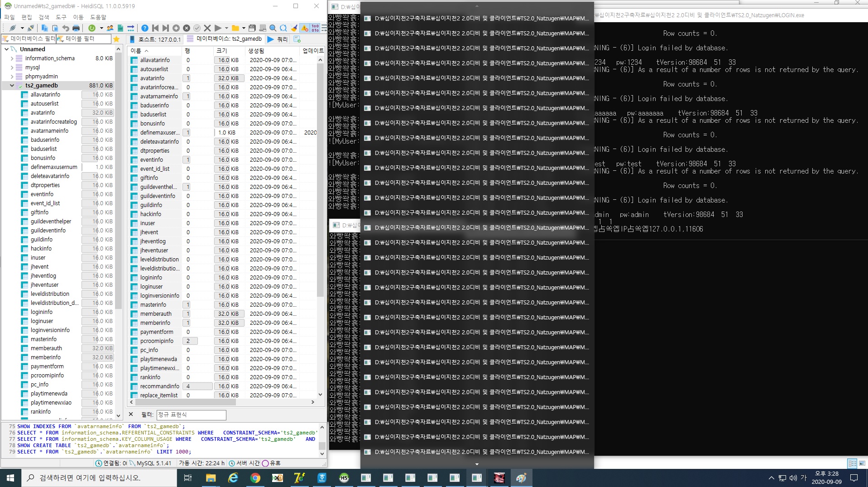Go to last row icon
Image resolution: width=868 pixels, height=487 pixels.
pyautogui.click(x=166, y=28)
